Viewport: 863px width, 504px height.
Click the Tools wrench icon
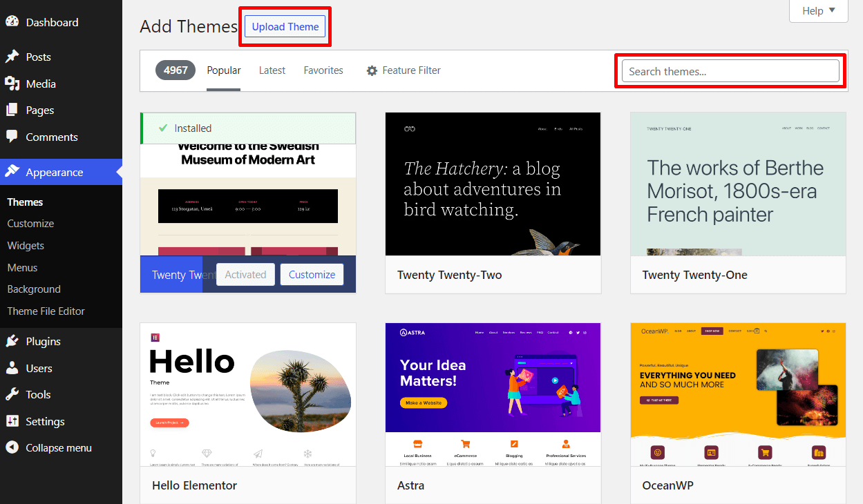pos(12,394)
